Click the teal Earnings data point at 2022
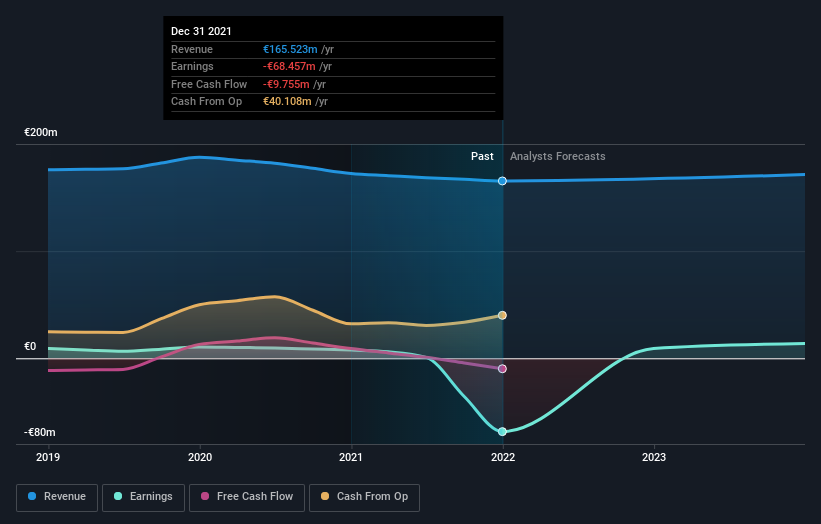821x524 pixels. coord(502,431)
